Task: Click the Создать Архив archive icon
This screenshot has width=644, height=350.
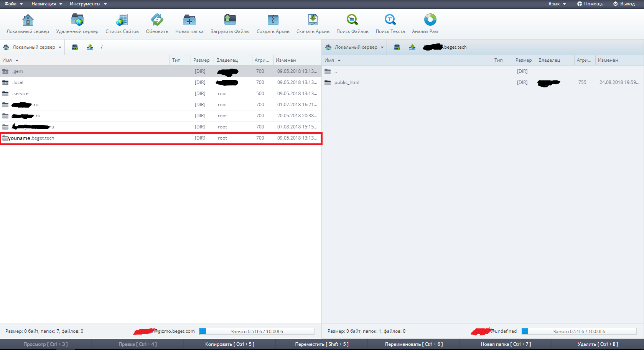Action: coord(273,20)
